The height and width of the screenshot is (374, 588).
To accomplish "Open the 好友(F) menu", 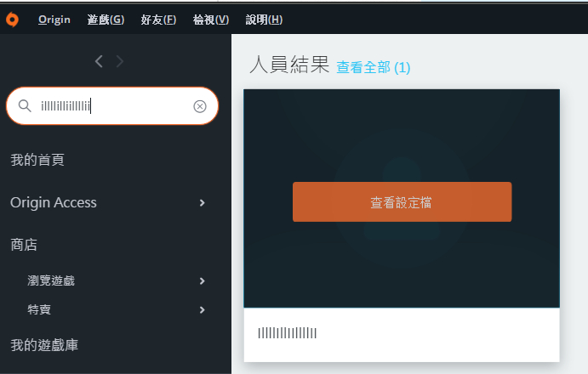I will 158,20.
